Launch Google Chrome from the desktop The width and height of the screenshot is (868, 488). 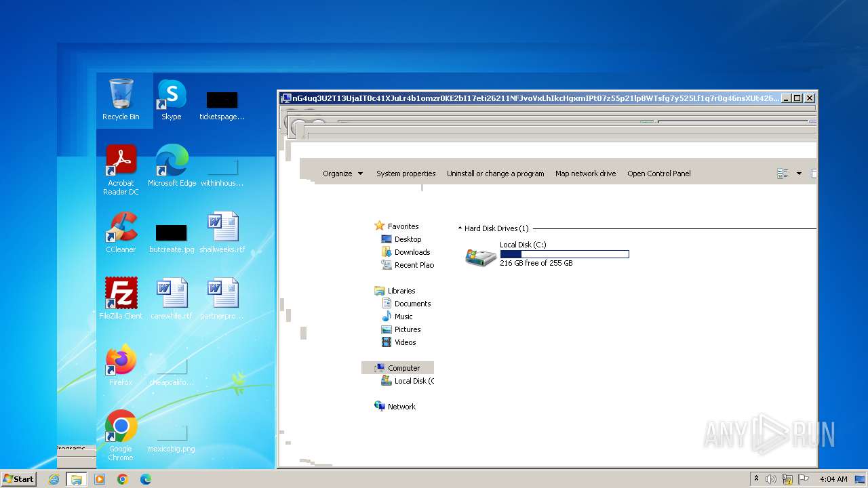coord(121,435)
